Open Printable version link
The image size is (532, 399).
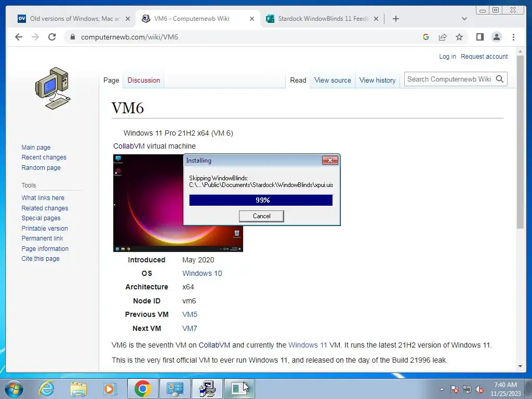[x=45, y=229]
